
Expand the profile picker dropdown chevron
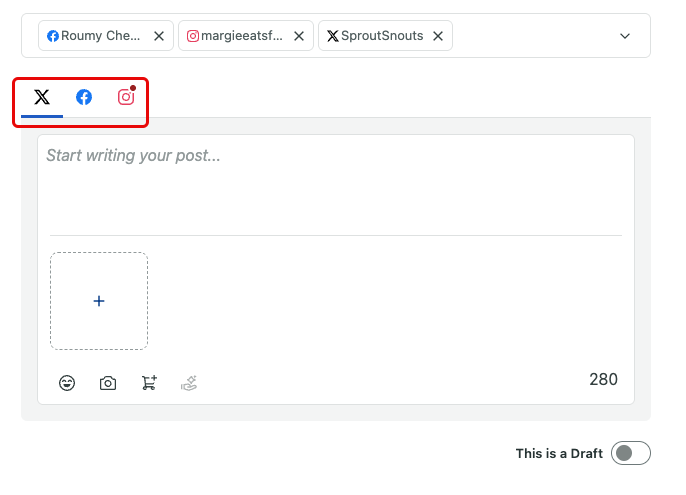click(x=625, y=36)
